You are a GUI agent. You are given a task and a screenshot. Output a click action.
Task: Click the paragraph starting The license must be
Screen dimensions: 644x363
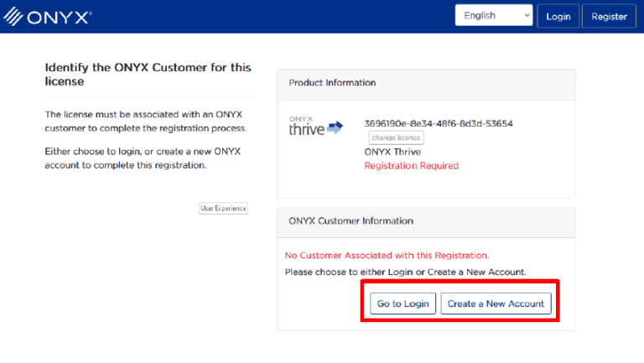click(x=145, y=122)
